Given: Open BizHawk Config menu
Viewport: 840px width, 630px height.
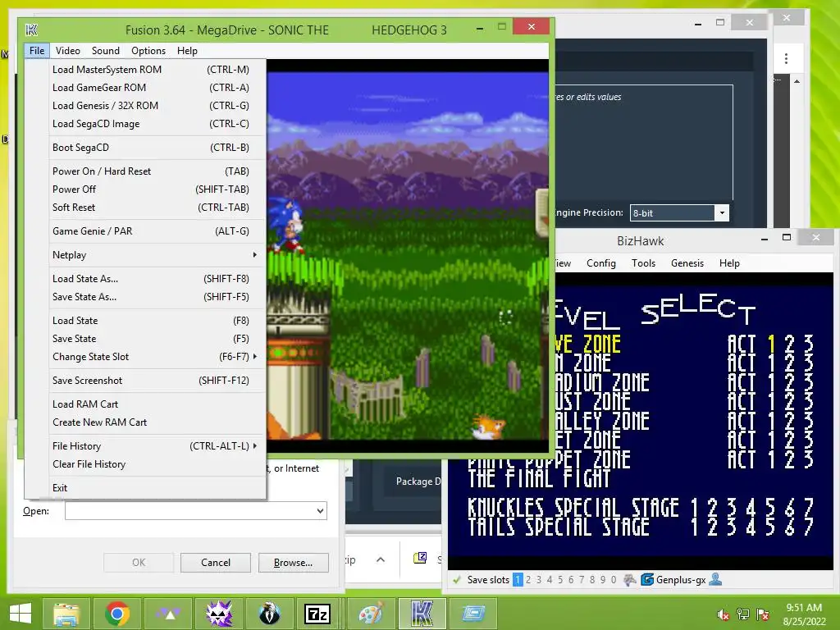Looking at the screenshot, I should [601, 263].
